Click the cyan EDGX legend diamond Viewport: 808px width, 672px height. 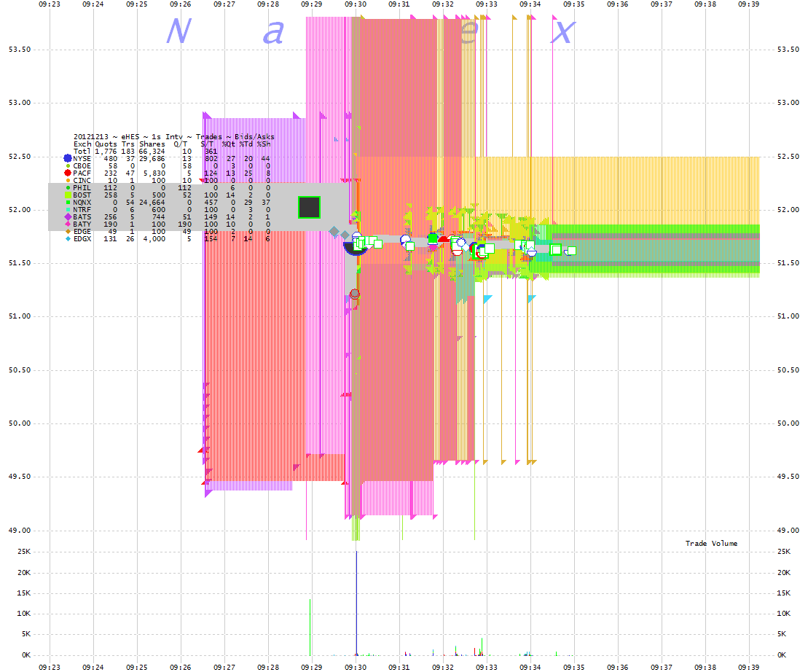click(x=68, y=238)
